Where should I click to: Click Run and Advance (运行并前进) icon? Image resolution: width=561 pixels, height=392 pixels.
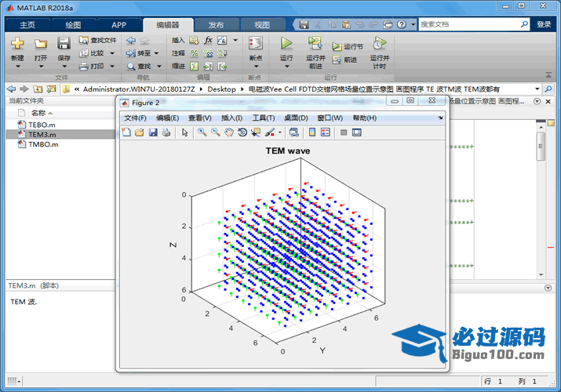coord(315,43)
